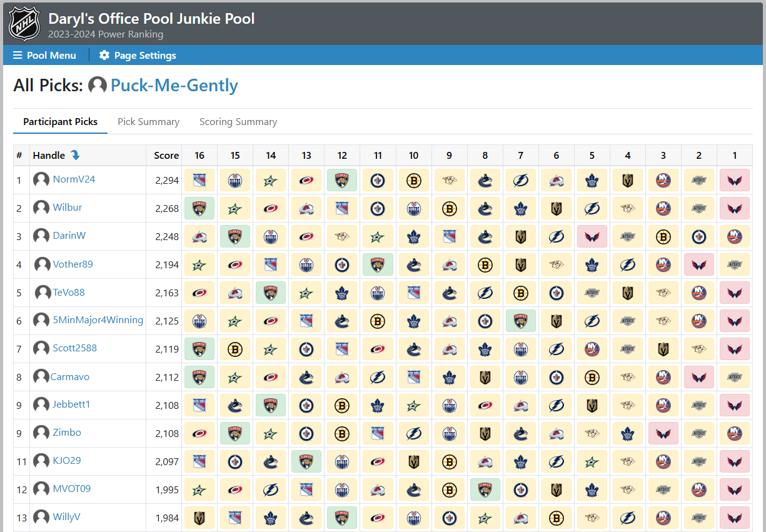Switch to the Scoring Summary tab
Image resolution: width=766 pixels, height=532 pixels.
[238, 122]
